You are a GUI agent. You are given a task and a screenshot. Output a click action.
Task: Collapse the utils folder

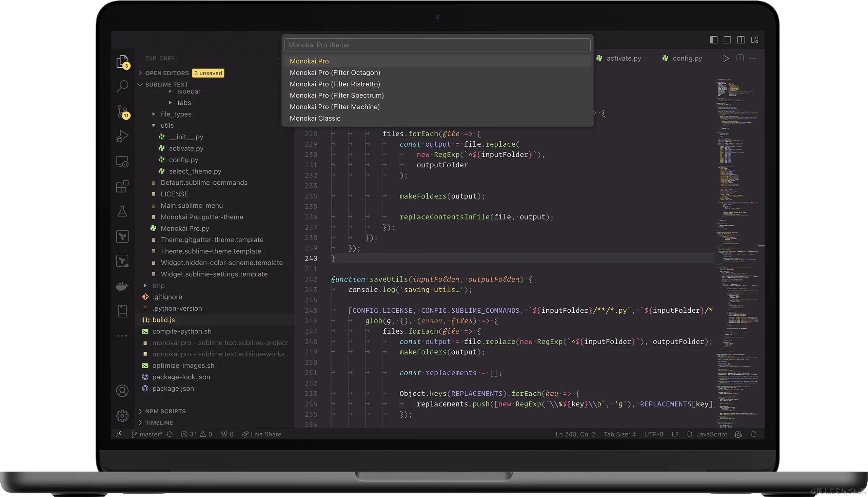[x=167, y=126]
